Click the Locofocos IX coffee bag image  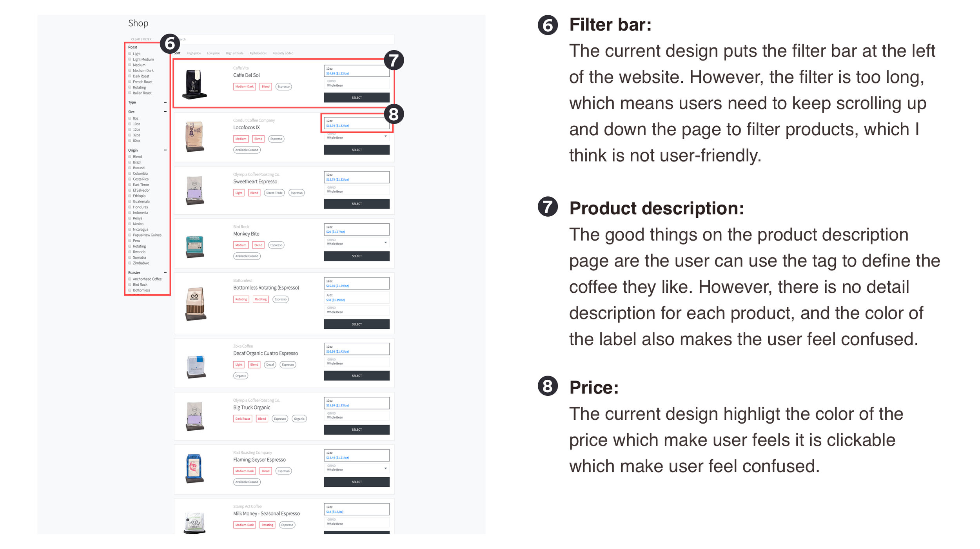coord(194,136)
